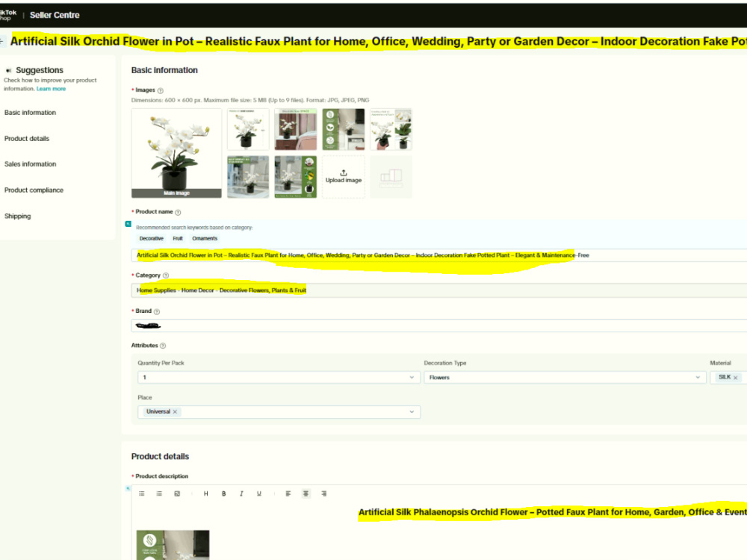Screen dimensions: 747x560
Task: Click the image embedded in product description
Action: coord(173,545)
